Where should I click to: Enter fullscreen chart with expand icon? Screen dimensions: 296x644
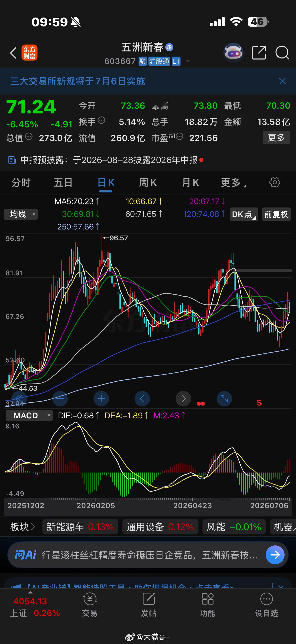click(x=224, y=399)
